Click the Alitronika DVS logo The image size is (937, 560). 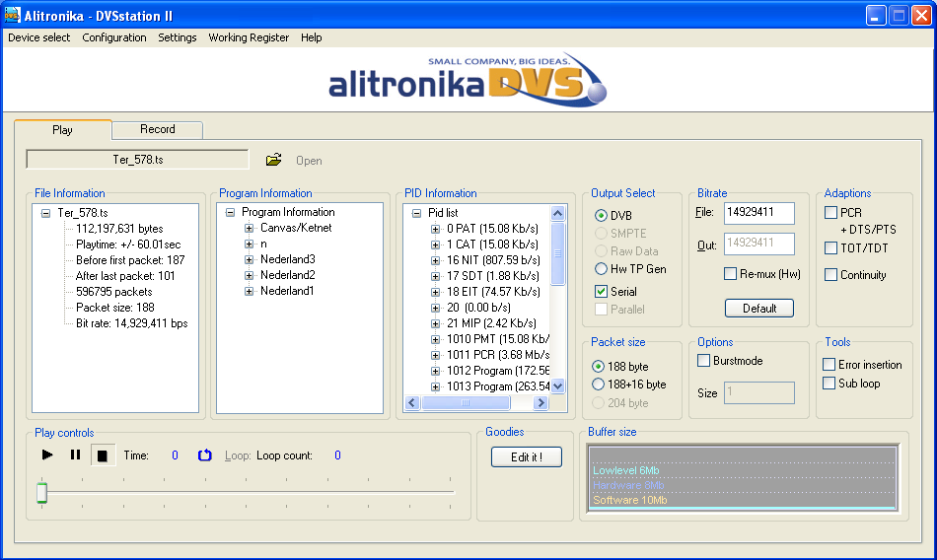468,80
